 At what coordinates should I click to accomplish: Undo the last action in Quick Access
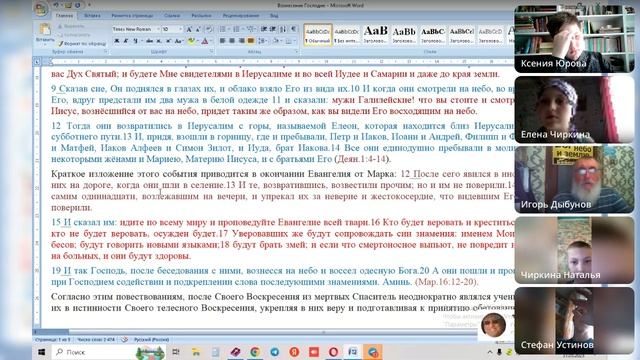56,5
